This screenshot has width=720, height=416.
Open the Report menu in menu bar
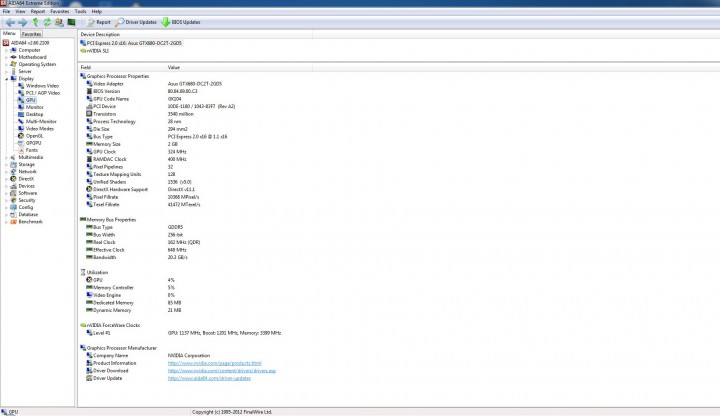[x=38, y=11]
